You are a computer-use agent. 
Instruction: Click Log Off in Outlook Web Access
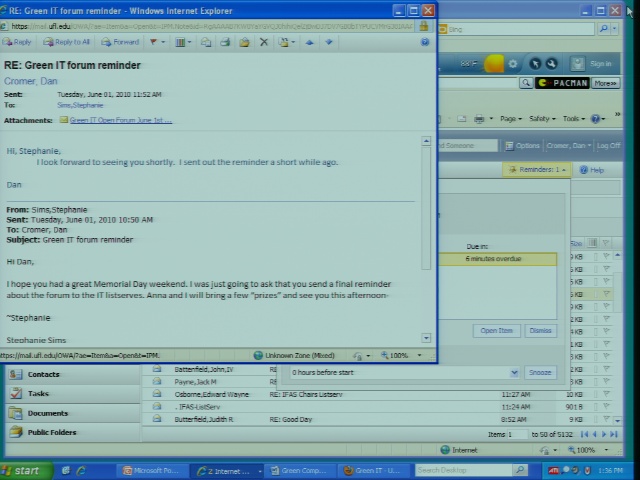coord(609,146)
